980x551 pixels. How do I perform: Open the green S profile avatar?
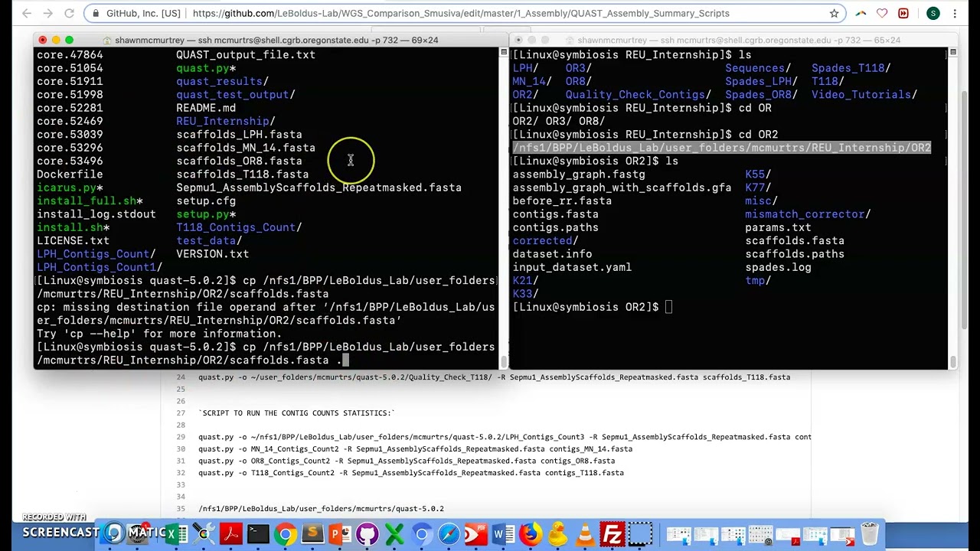coord(933,13)
